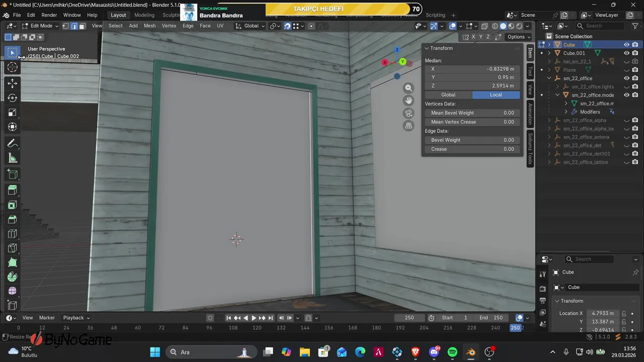Select the Smooth vertices tool
Screen dimensions: 644x362
pyautogui.click(x=13, y=291)
